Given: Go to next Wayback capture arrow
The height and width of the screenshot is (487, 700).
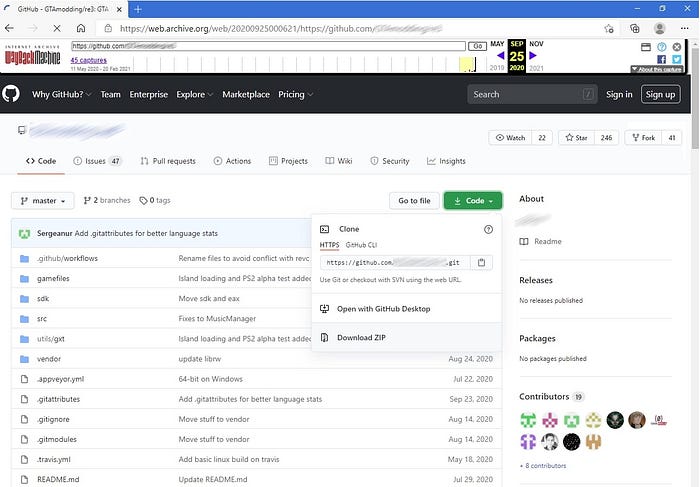Looking at the screenshot, I should (x=533, y=56).
